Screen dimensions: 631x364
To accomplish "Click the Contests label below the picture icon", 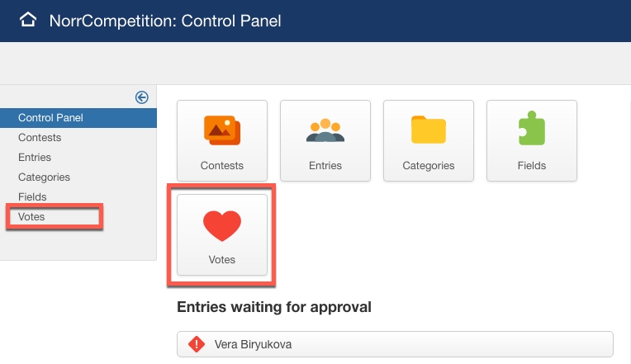I will [222, 166].
